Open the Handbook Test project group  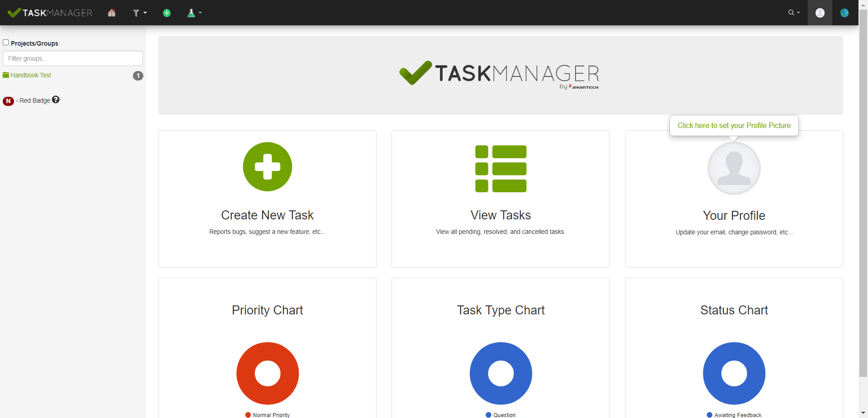(30, 75)
